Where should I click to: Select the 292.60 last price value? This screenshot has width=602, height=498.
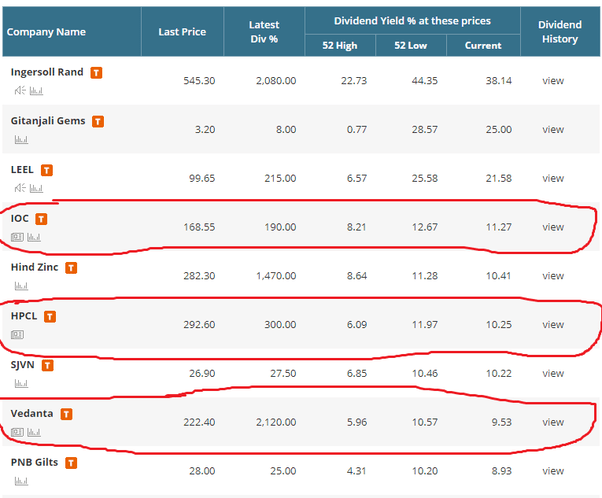[199, 324]
